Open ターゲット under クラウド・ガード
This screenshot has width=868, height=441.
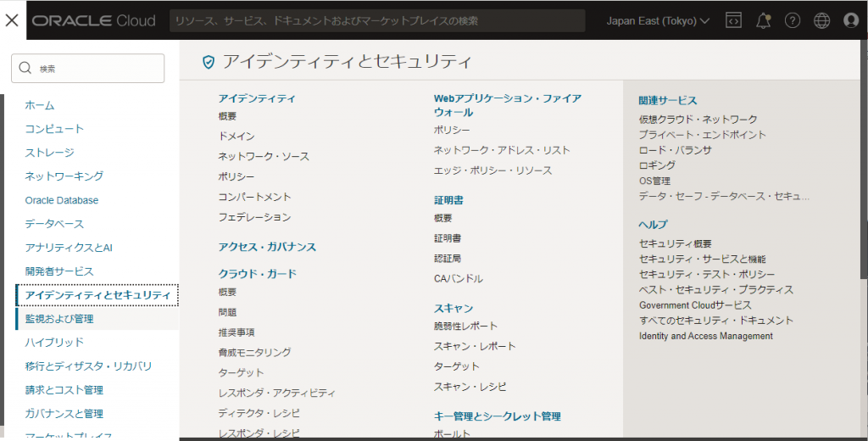click(x=241, y=373)
